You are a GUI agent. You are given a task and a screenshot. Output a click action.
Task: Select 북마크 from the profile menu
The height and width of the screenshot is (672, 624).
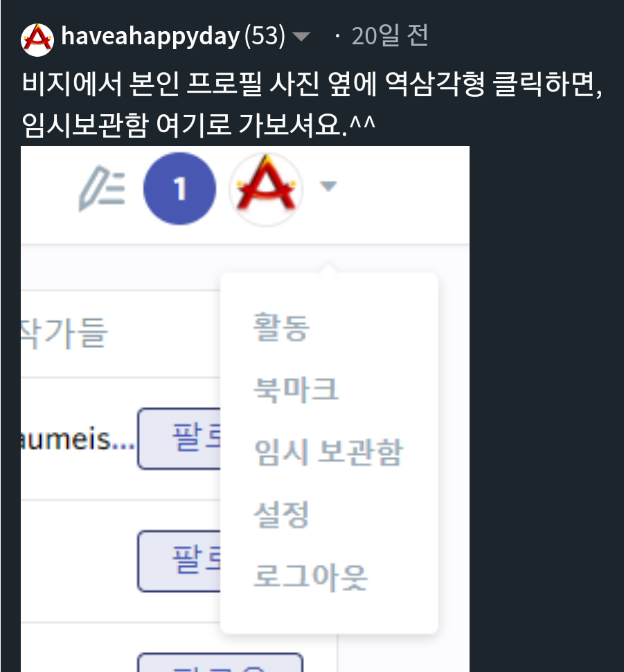tap(296, 390)
